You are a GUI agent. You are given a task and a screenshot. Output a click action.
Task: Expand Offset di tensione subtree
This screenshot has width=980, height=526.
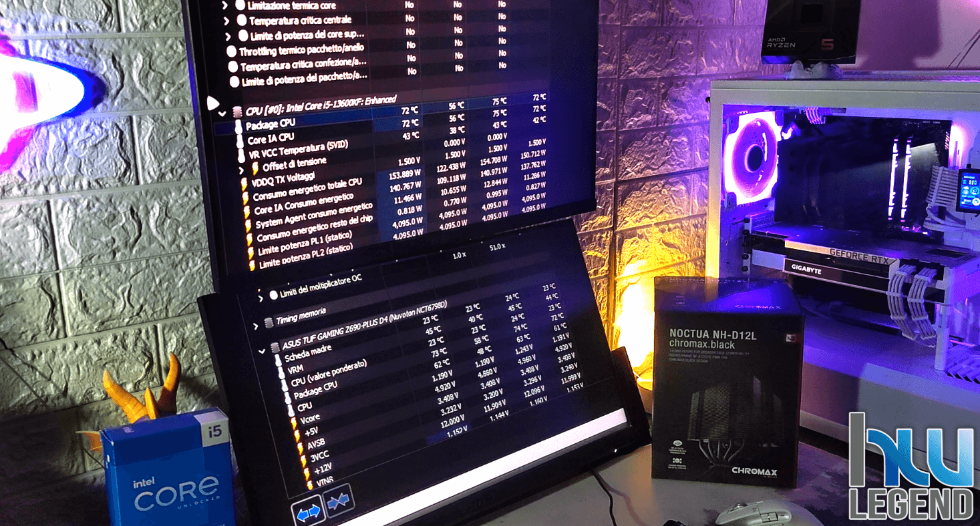(242, 170)
